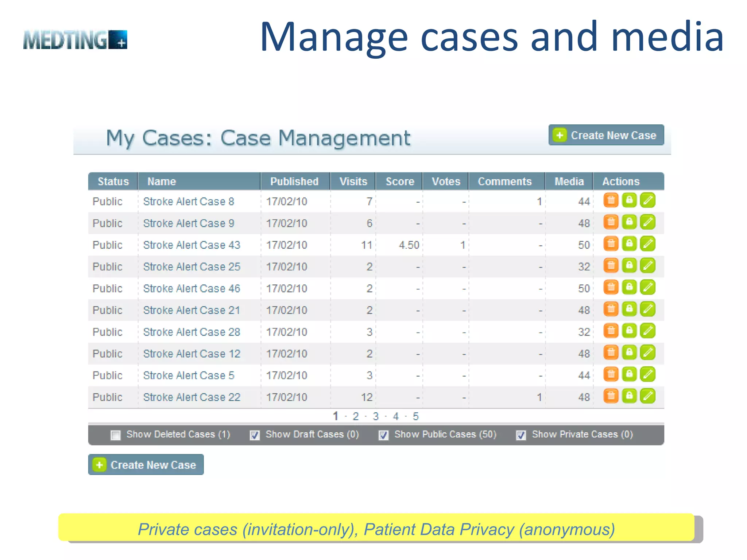Viewport: 747px width, 560px height.
Task: Open Stroke Alert Case 22 link
Action: (192, 397)
